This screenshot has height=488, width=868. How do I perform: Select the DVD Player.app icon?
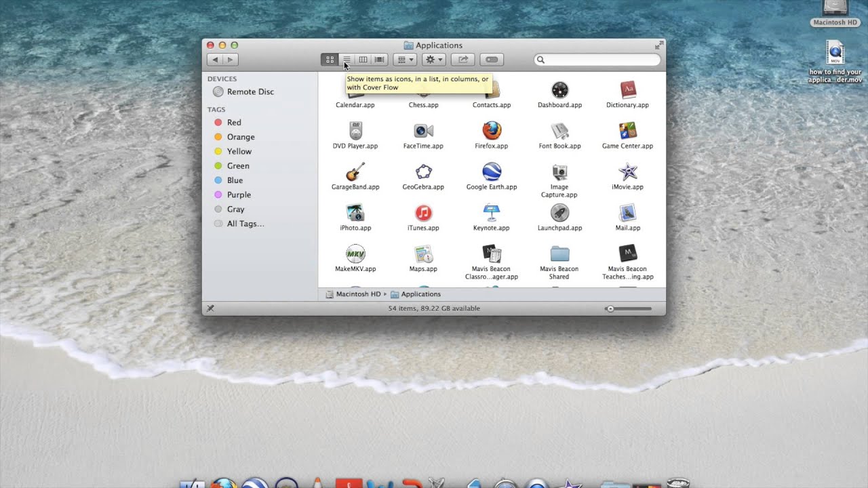355,131
